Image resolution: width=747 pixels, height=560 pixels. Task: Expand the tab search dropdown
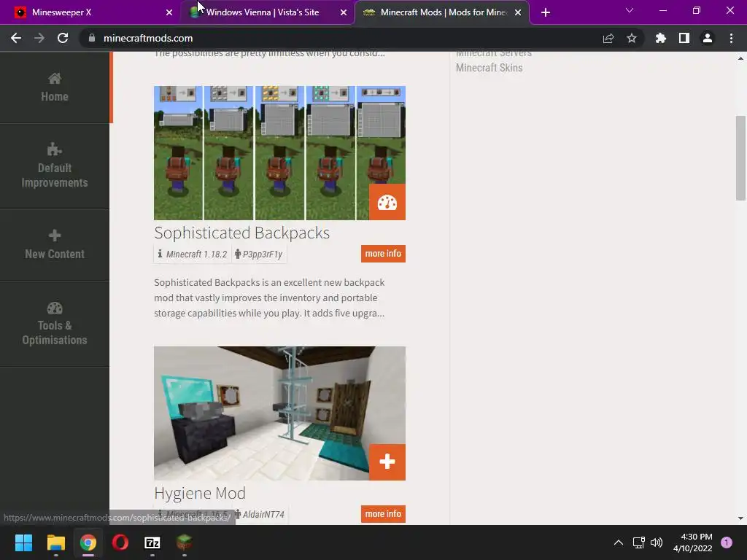[x=630, y=10]
